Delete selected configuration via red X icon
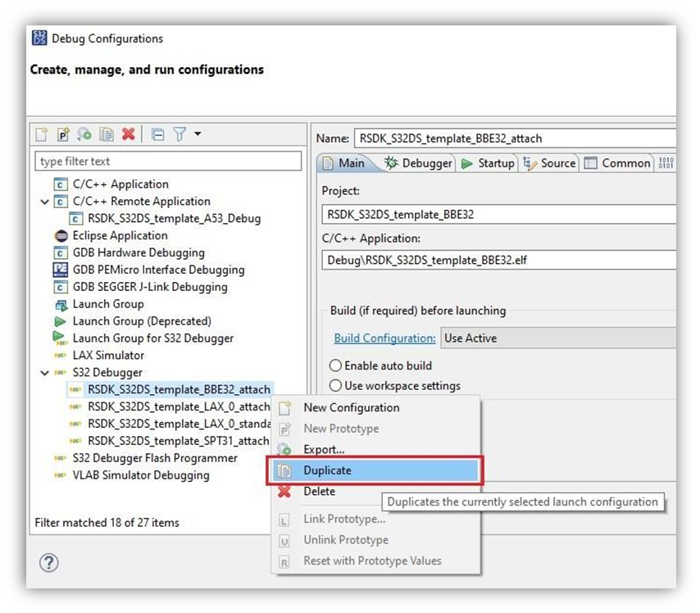 point(127,133)
